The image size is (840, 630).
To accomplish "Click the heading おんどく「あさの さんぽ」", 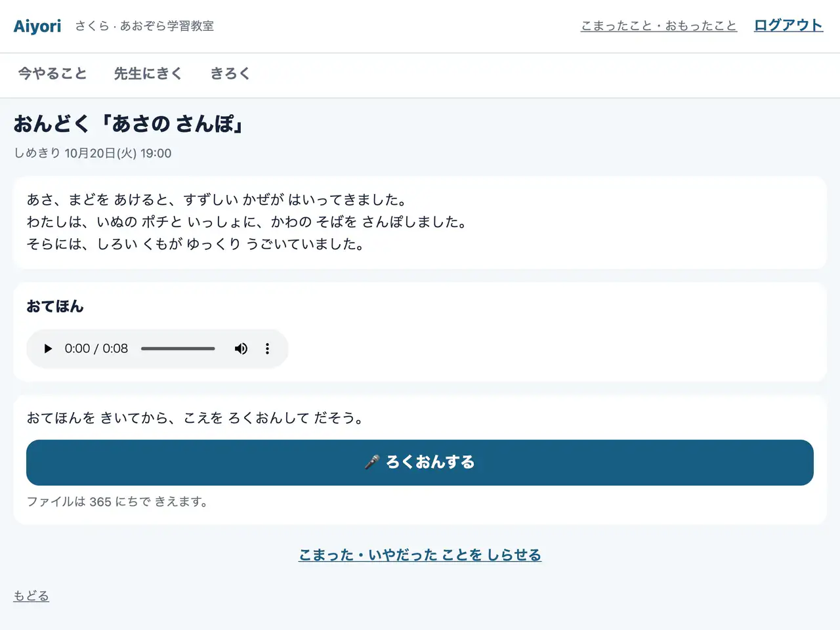I will coord(129,124).
